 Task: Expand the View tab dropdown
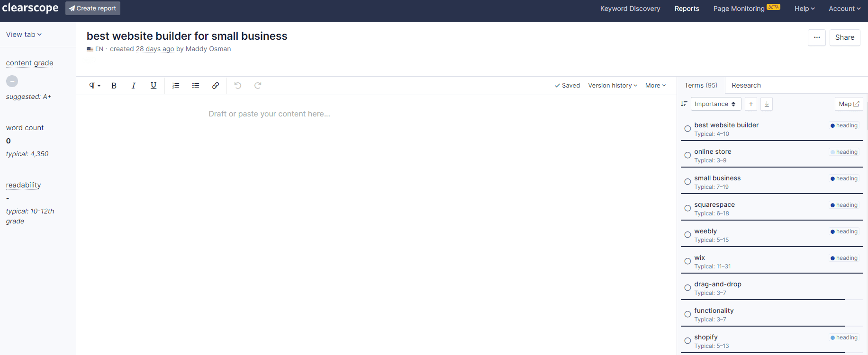coord(24,35)
